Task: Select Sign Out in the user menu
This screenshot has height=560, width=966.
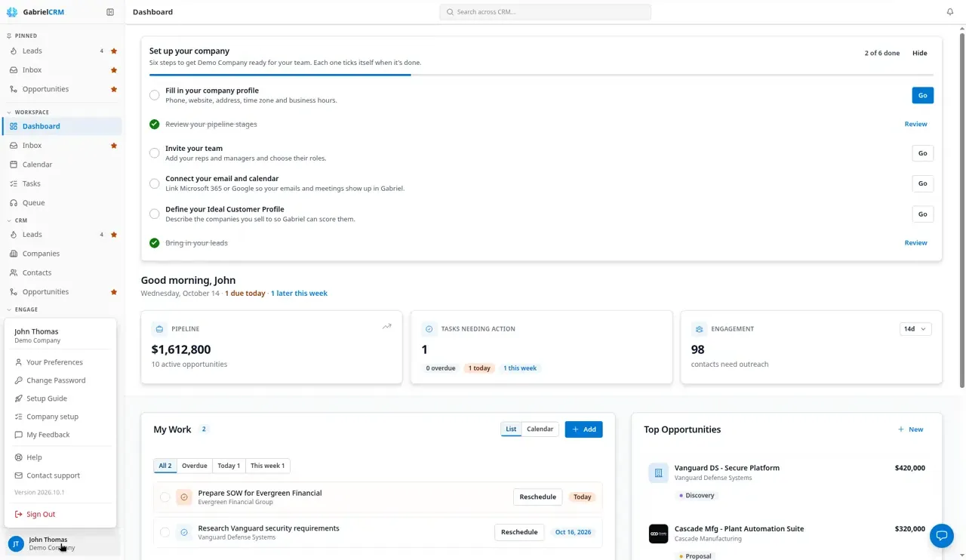Action: pos(60,514)
